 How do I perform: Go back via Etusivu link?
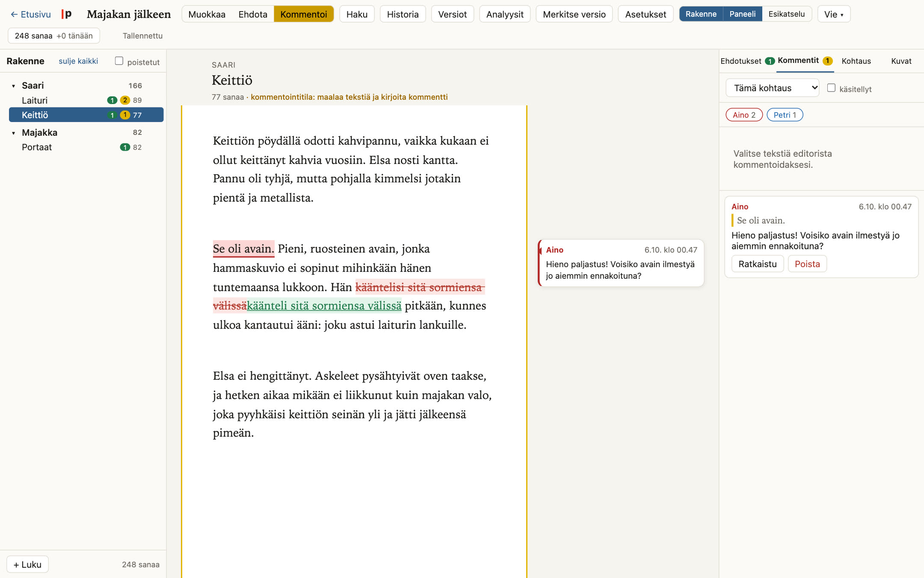point(30,14)
